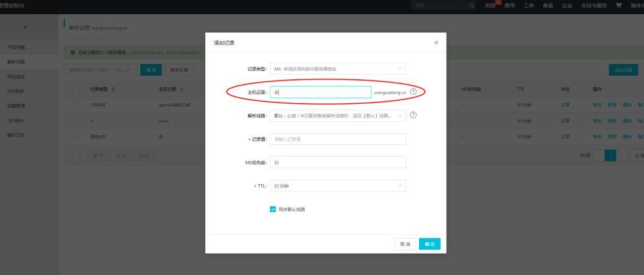Click qqmaild68412a8 host record cell
This screenshot has height=275, width=644.
point(175,105)
